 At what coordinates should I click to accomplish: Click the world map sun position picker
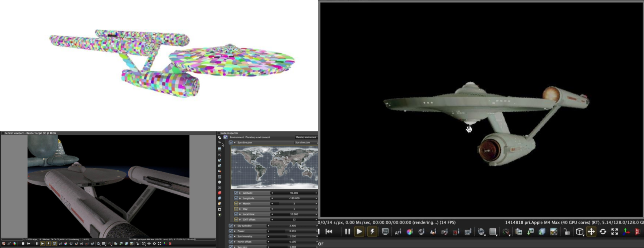point(274,168)
